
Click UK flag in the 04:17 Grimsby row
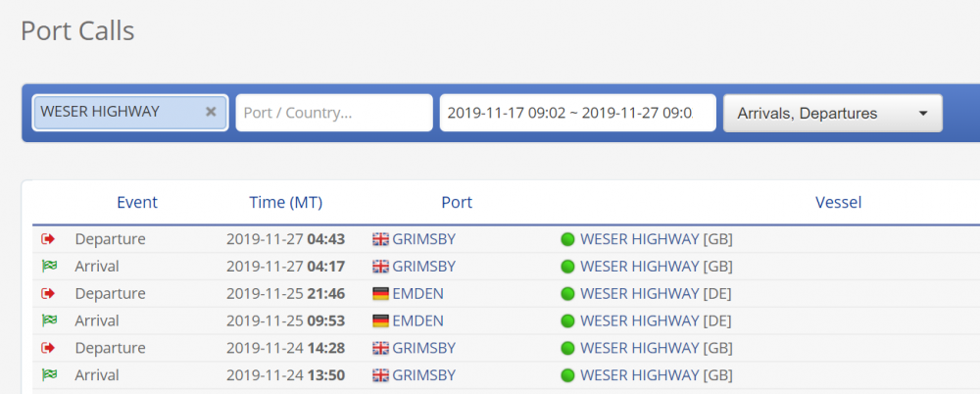click(x=380, y=267)
